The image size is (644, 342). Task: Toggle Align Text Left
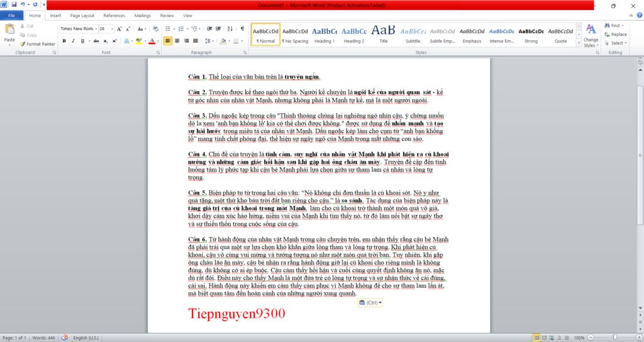(167, 41)
